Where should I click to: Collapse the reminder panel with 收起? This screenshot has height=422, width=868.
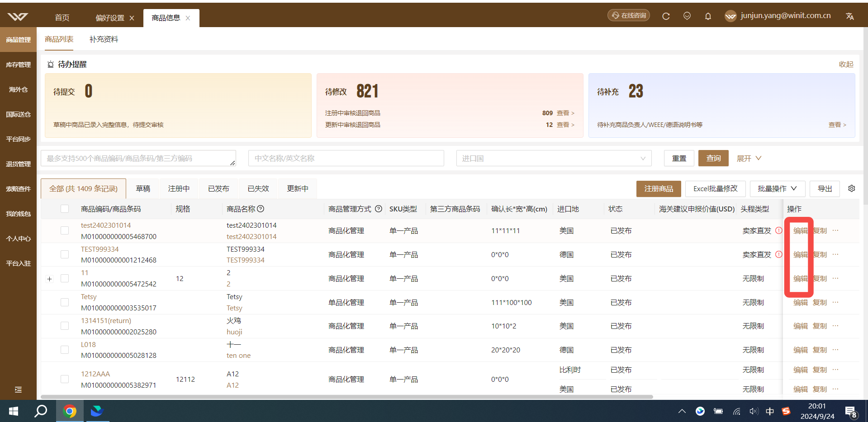(x=846, y=64)
